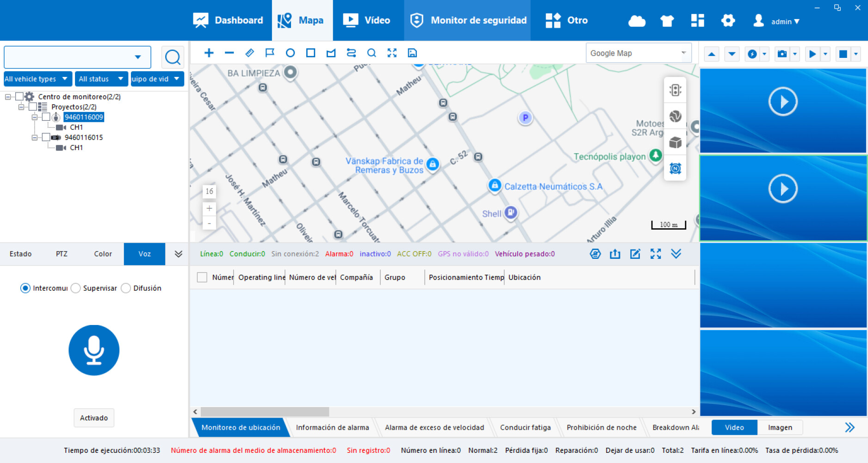This screenshot has height=463, width=868.
Task: Open settings gear in top bar
Action: point(728,20)
